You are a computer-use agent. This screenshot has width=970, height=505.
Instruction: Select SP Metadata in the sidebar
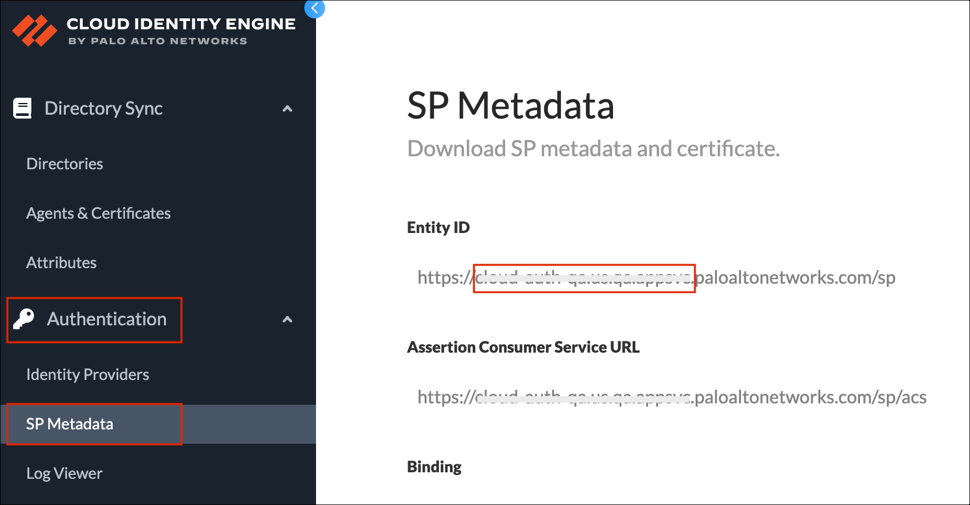(70, 424)
